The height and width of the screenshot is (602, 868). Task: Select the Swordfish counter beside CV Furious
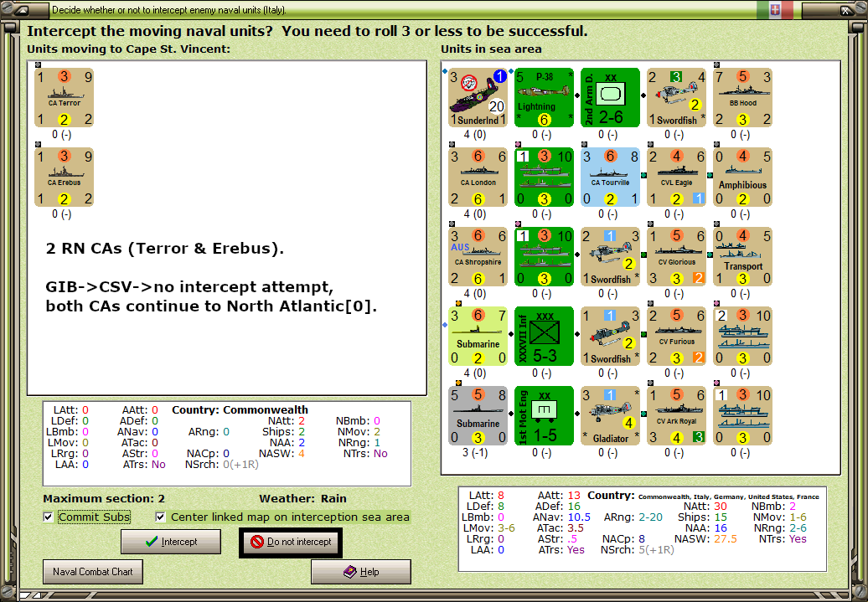(611, 337)
